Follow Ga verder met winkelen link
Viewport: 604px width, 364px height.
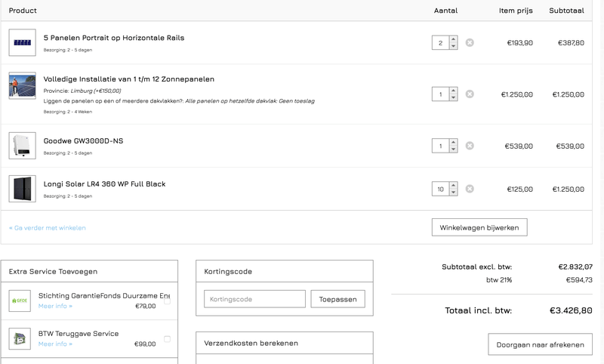click(48, 227)
